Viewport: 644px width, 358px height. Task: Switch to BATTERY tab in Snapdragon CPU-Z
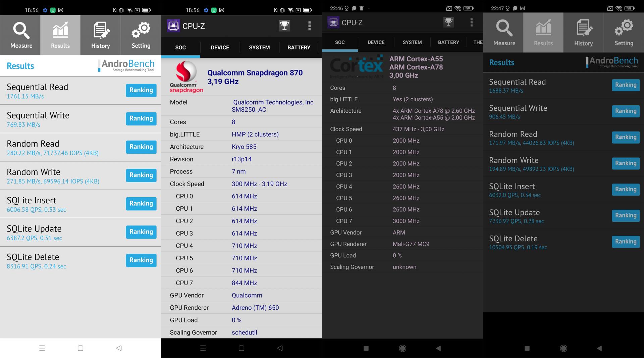[x=299, y=48]
